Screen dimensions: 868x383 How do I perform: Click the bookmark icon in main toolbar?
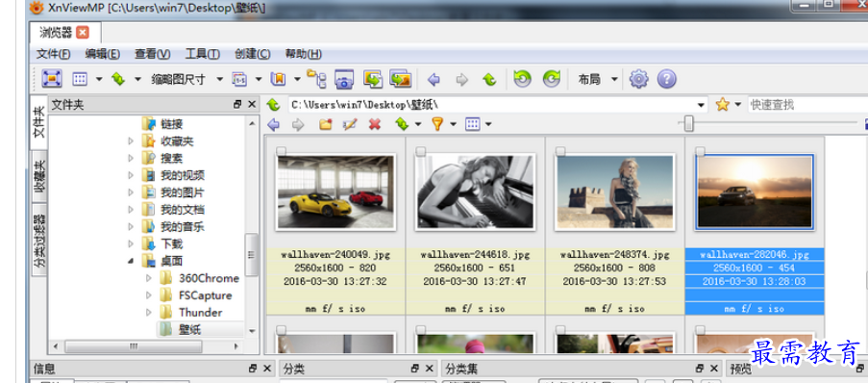pos(278,79)
